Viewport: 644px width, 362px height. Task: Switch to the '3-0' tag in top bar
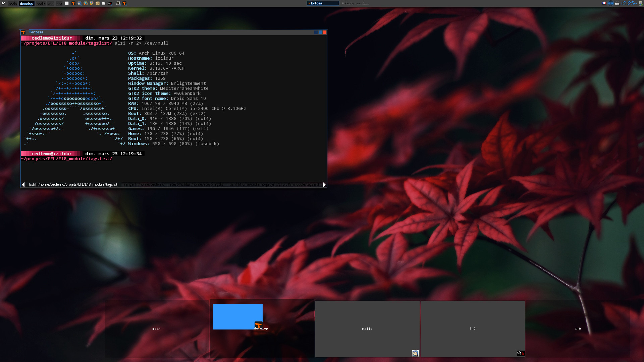[51, 4]
